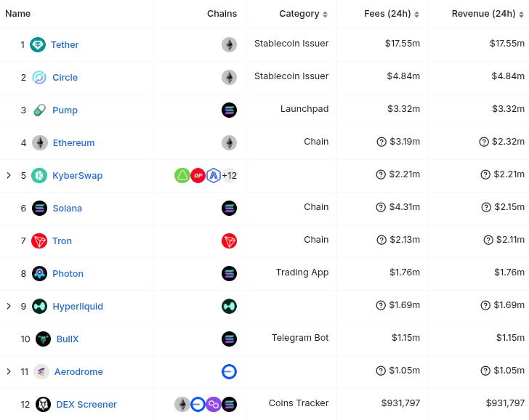Click BullX's $1.15m revenue value
This screenshot has width=529, height=420.
(510, 338)
